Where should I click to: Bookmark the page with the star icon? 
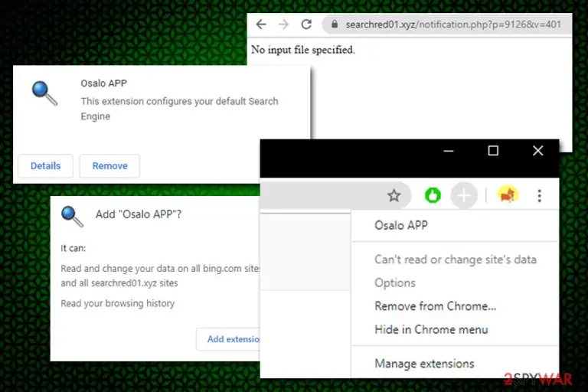[x=394, y=195]
